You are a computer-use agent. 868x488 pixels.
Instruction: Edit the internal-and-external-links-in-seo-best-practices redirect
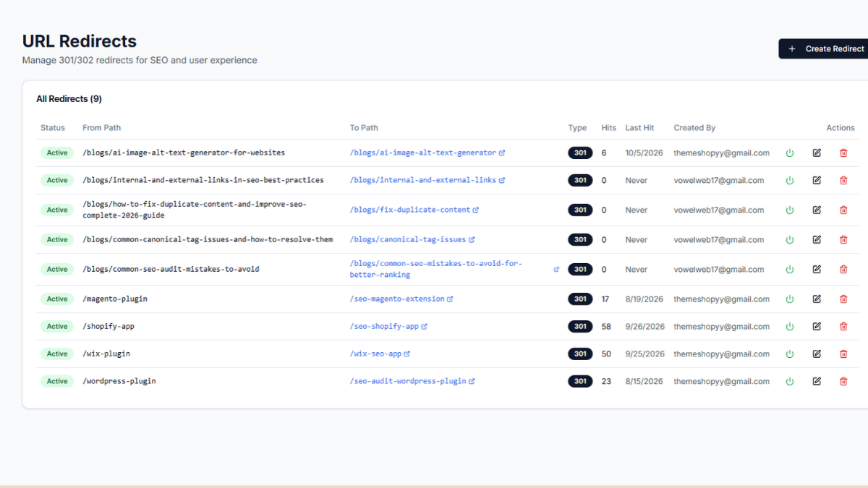point(817,180)
